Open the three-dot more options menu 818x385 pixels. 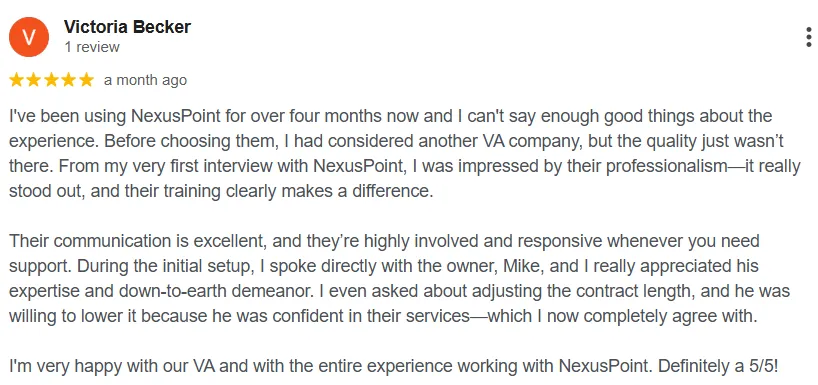point(809,38)
